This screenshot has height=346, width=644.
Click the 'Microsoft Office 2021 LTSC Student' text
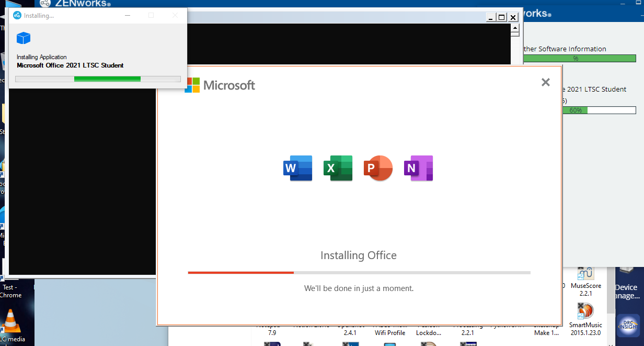tap(70, 65)
